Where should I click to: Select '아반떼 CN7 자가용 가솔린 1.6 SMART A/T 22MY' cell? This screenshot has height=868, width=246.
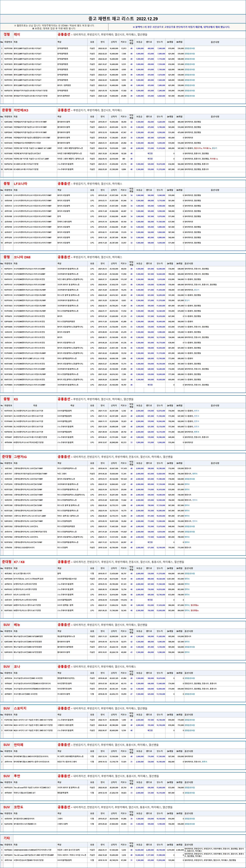[x=33, y=148]
